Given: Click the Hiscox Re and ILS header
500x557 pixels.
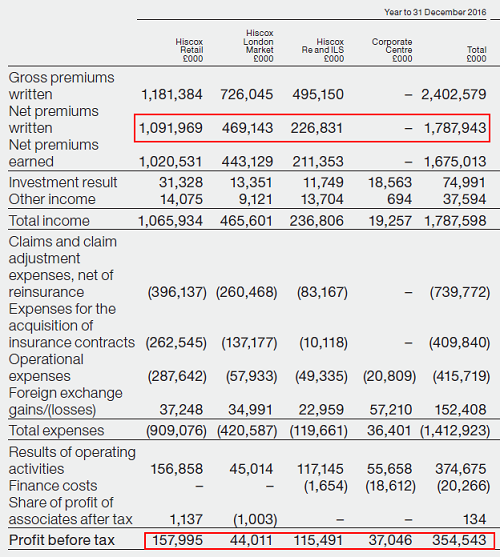Looking at the screenshot, I should coord(323,50).
